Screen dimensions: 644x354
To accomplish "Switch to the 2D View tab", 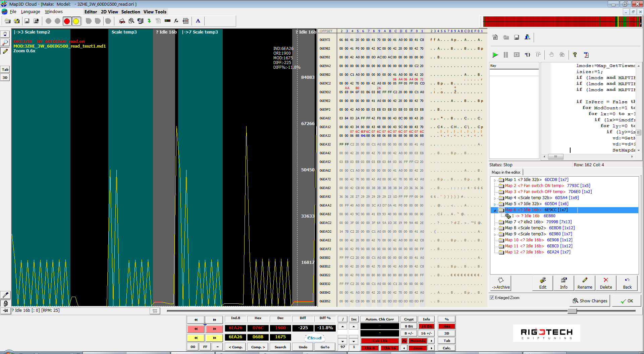I will 109,12.
